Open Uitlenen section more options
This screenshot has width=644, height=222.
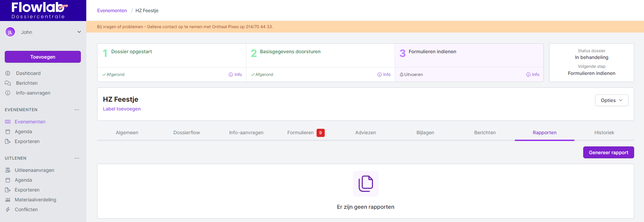pyautogui.click(x=77, y=158)
